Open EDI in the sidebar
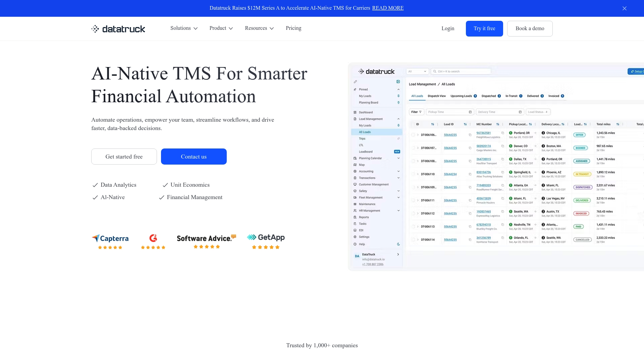 [x=361, y=230]
